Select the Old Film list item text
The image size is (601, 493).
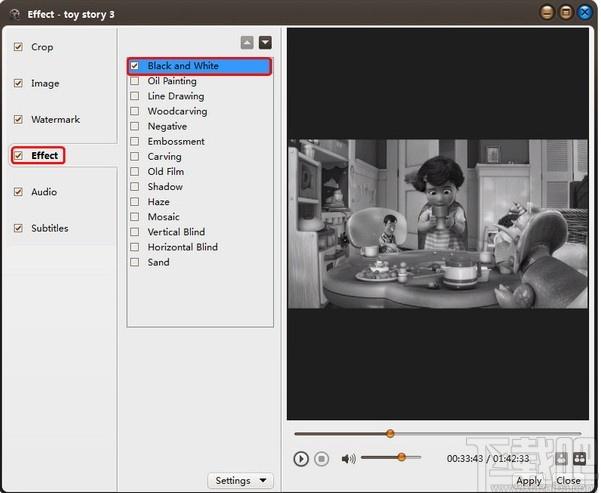click(166, 171)
